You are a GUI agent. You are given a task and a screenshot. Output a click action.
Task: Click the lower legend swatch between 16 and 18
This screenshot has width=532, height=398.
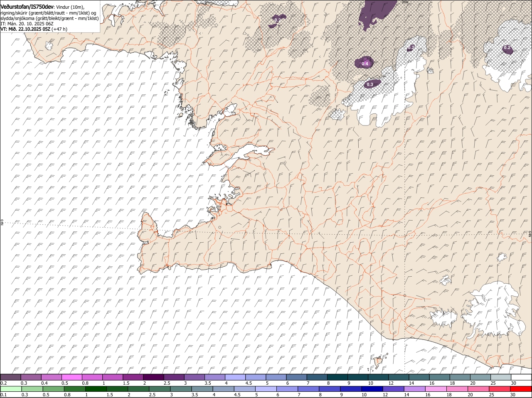435,389
